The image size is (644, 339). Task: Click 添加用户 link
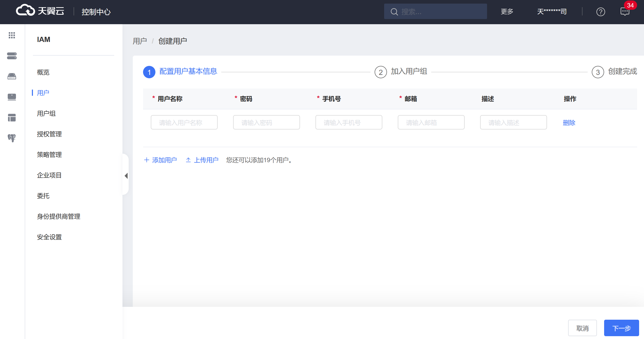click(x=161, y=160)
